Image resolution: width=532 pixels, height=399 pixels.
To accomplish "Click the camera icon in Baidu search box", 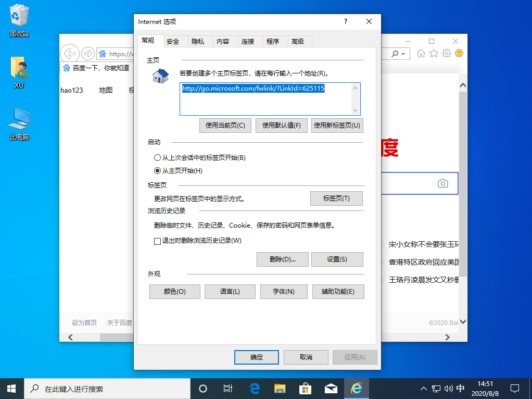I will 443,183.
